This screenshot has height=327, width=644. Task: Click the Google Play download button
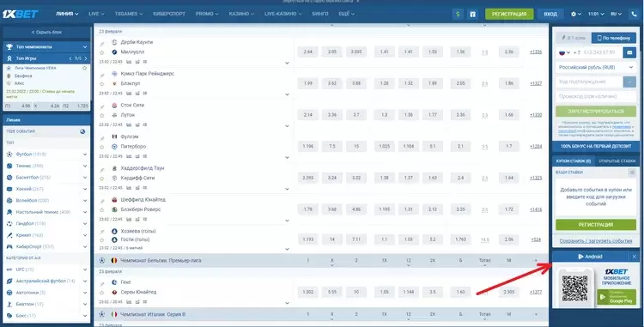617,297
